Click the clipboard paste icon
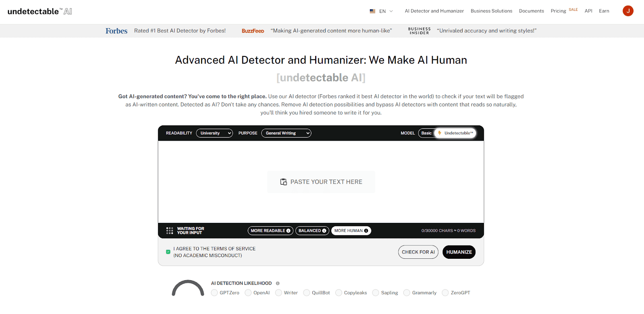This screenshot has width=644, height=314. coord(283,182)
